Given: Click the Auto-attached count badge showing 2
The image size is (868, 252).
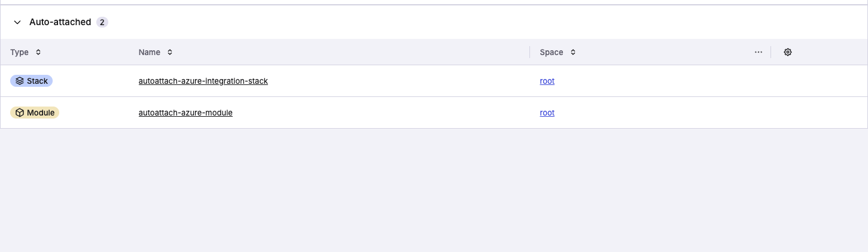Looking at the screenshot, I should pos(102,22).
